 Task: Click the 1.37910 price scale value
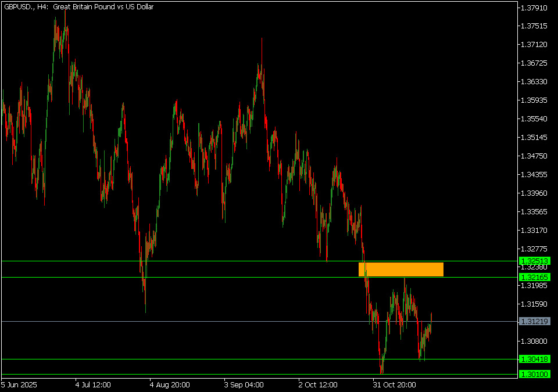click(x=534, y=8)
